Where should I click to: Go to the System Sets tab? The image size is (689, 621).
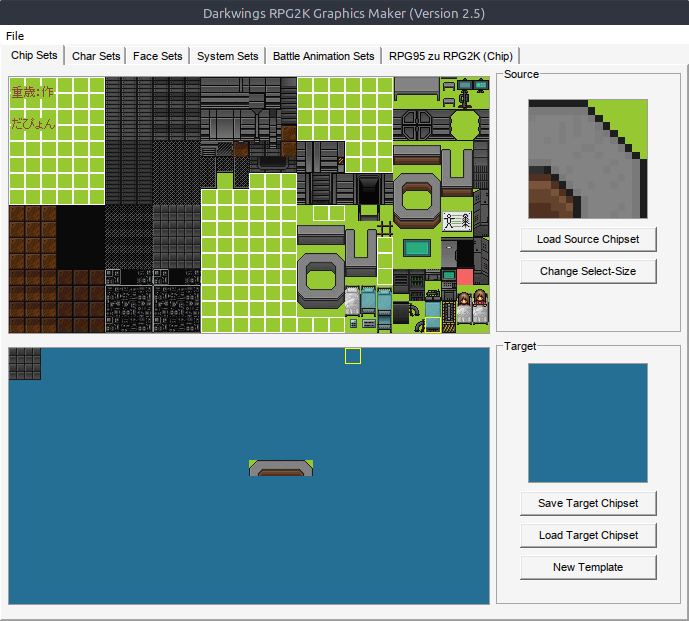(227, 56)
